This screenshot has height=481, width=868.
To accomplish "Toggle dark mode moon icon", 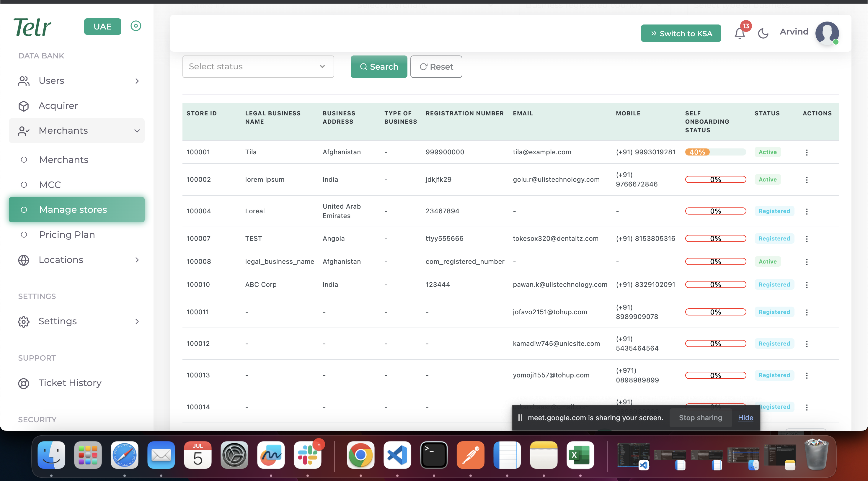I will [763, 33].
